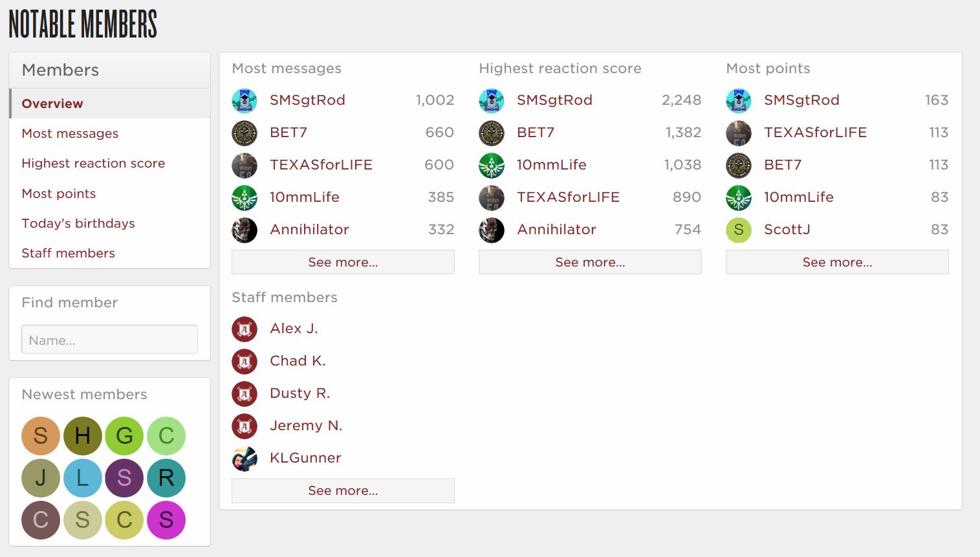Click the teal R newest member avatar
980x557 pixels.
click(x=166, y=478)
